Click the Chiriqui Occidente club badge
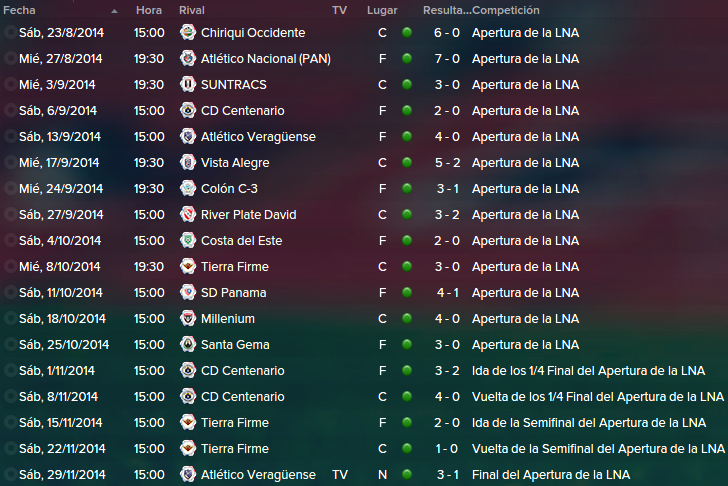 [188, 32]
